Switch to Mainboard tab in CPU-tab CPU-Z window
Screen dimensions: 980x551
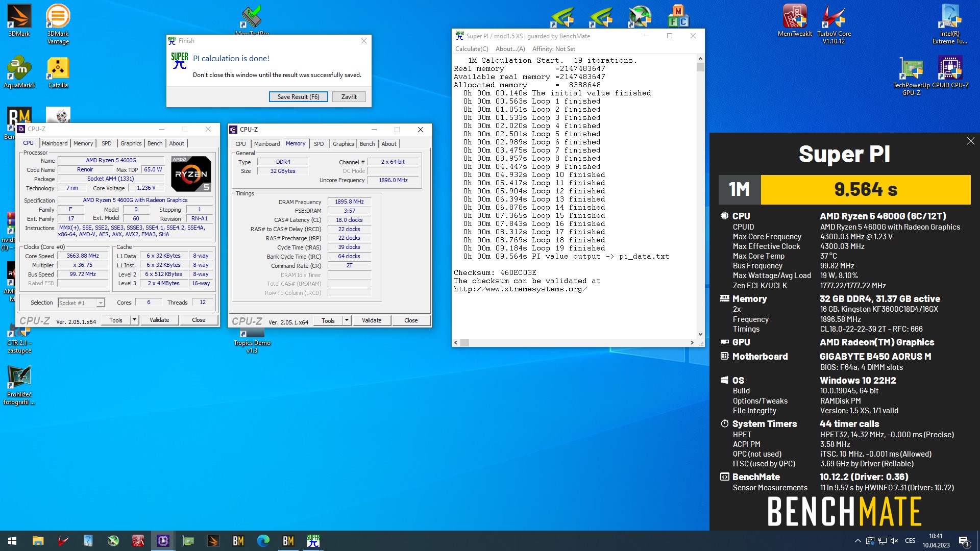click(55, 143)
